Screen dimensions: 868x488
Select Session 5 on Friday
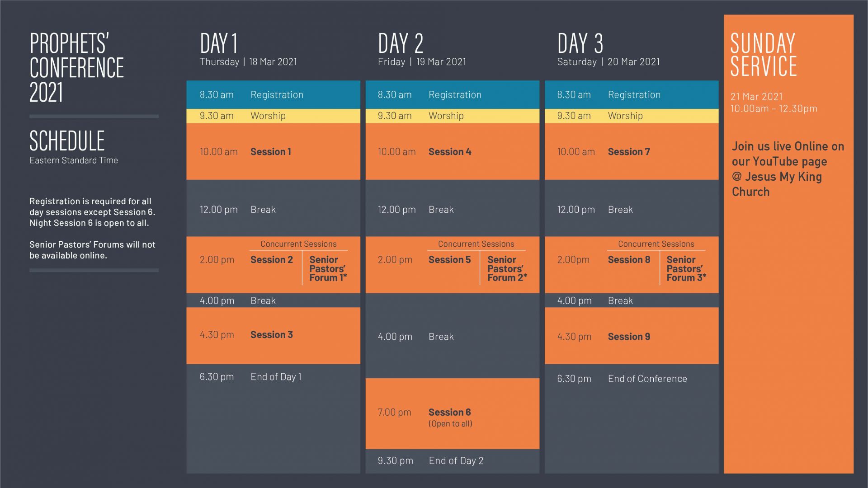(450, 260)
